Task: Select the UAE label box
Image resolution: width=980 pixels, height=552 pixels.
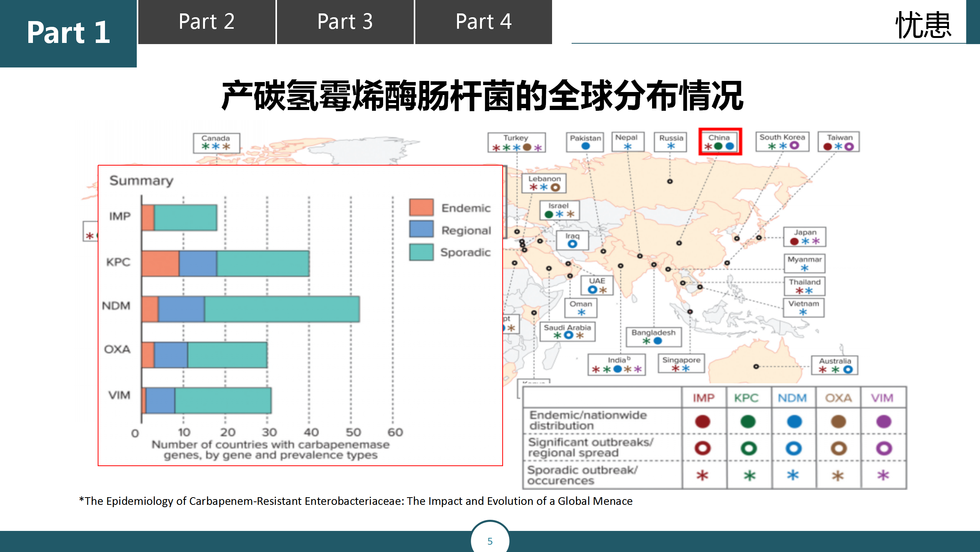Action: click(597, 286)
